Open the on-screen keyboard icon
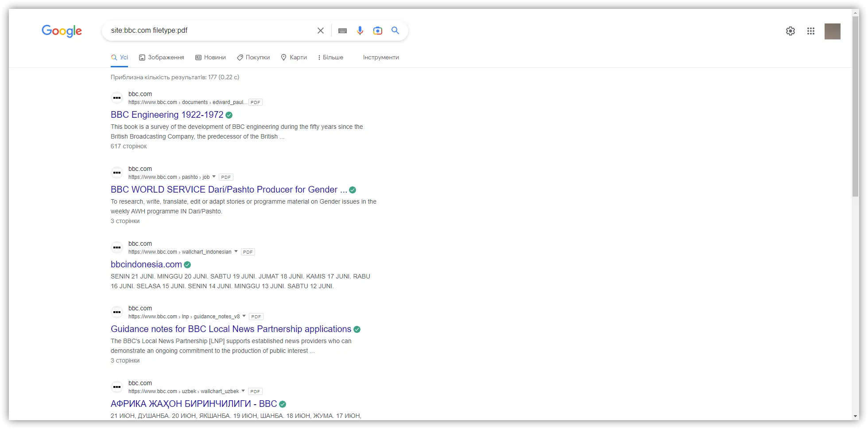 pos(342,31)
